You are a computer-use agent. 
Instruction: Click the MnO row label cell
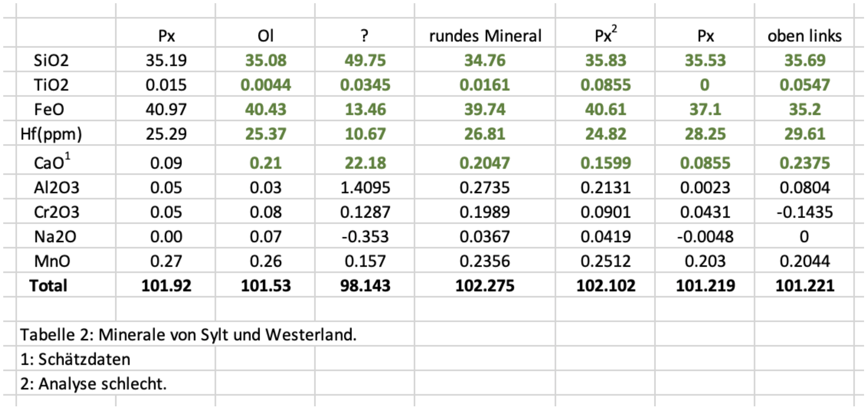click(52, 261)
